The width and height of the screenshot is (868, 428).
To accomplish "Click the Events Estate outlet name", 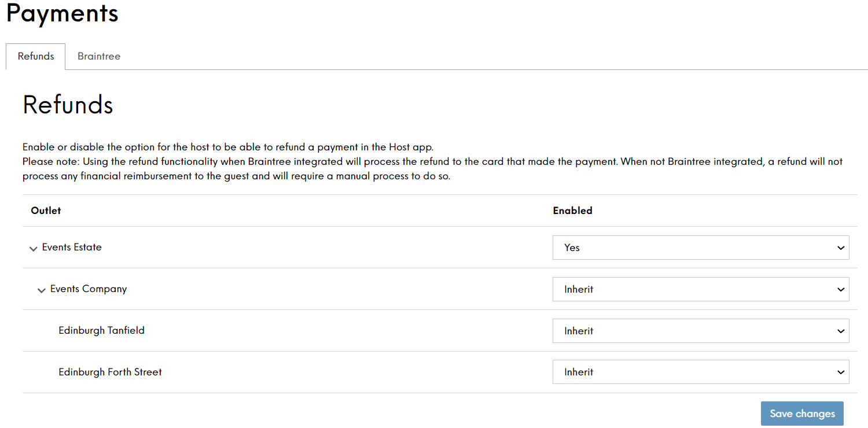I will (72, 247).
